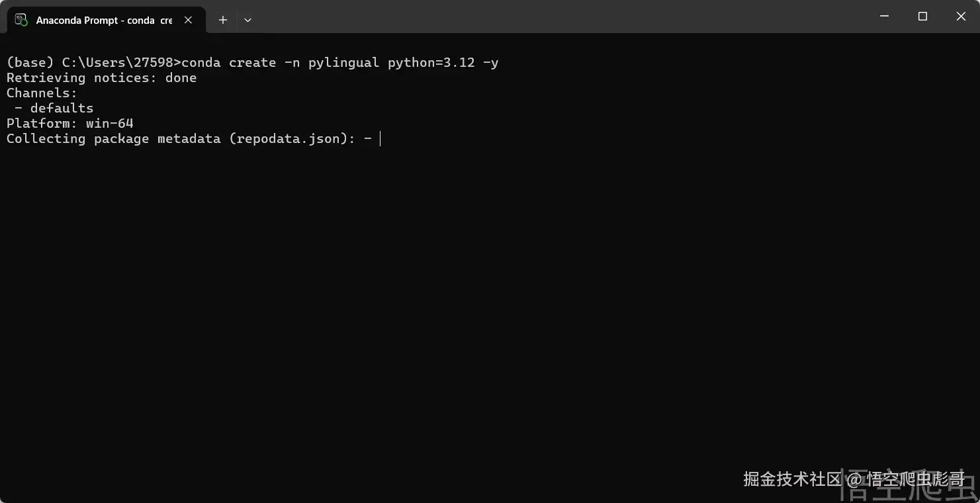Click the 'Platform: win-64' line
The width and height of the screenshot is (980, 503).
click(x=69, y=124)
